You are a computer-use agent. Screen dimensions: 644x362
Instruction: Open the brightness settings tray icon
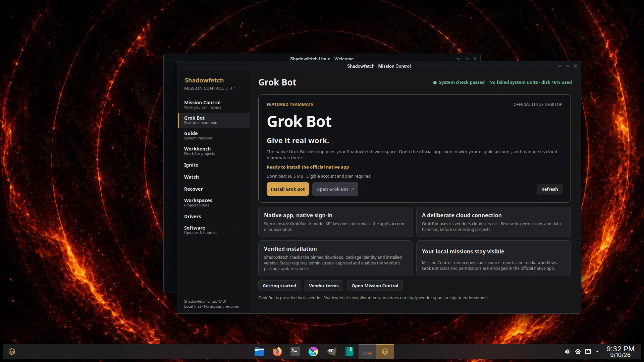pyautogui.click(x=578, y=352)
